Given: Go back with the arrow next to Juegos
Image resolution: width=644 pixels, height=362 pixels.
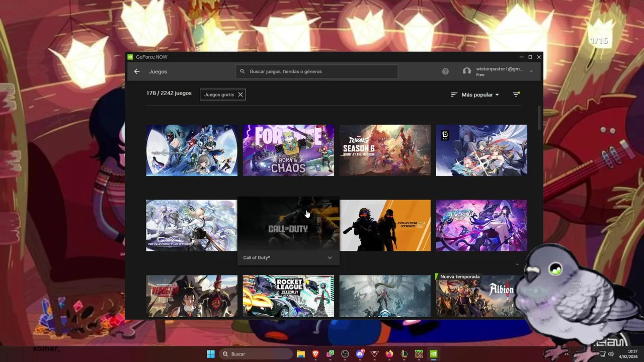Looking at the screenshot, I should 137,71.
